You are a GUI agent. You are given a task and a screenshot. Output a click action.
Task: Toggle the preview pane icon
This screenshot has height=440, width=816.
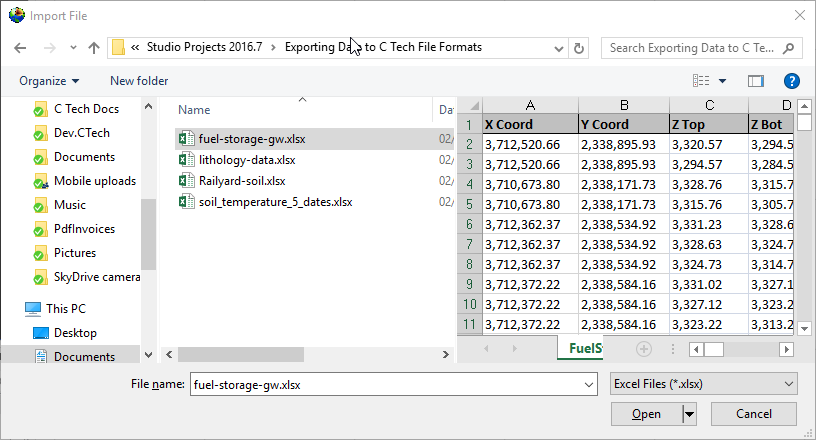(x=756, y=81)
